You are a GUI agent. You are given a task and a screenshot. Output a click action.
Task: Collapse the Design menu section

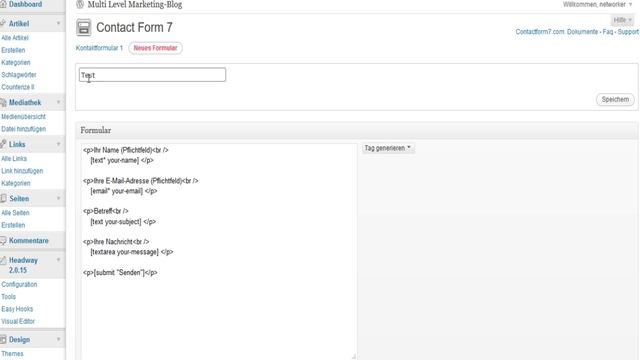click(58, 339)
